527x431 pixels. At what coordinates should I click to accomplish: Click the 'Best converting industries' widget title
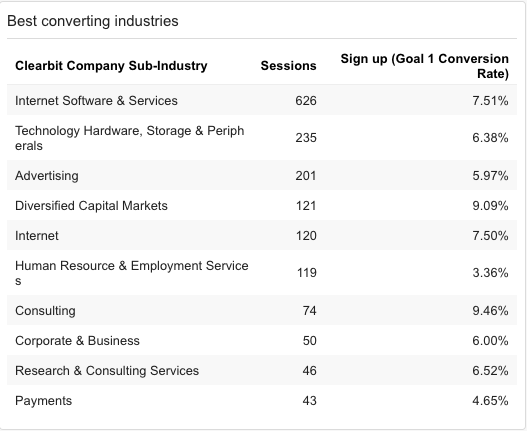pyautogui.click(x=92, y=21)
